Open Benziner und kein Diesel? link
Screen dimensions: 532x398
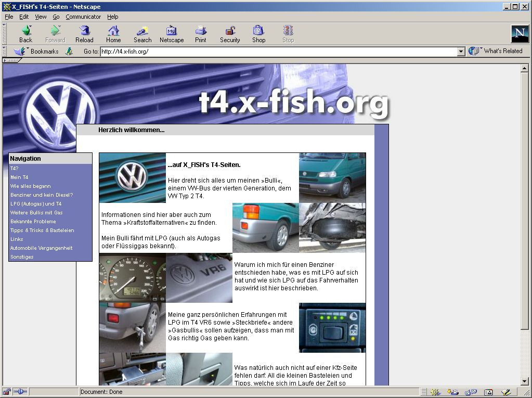[42, 195]
